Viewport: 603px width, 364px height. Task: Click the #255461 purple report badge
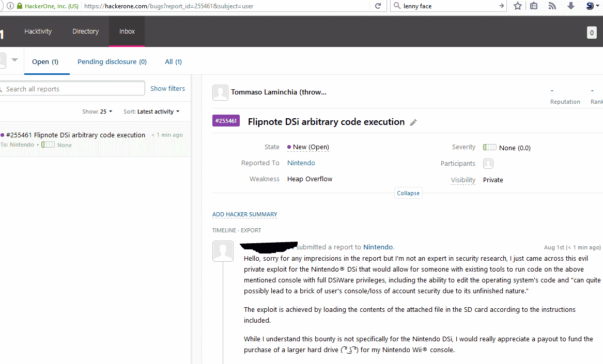coord(226,121)
